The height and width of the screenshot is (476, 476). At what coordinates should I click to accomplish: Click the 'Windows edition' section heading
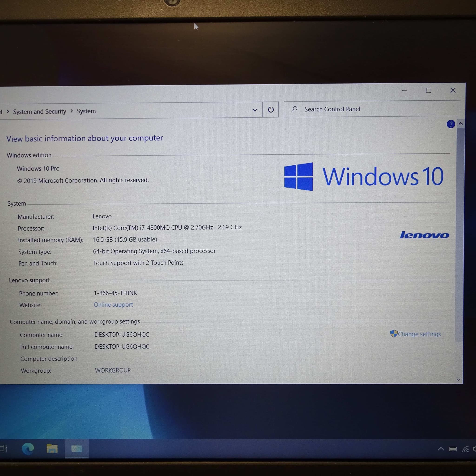point(29,155)
